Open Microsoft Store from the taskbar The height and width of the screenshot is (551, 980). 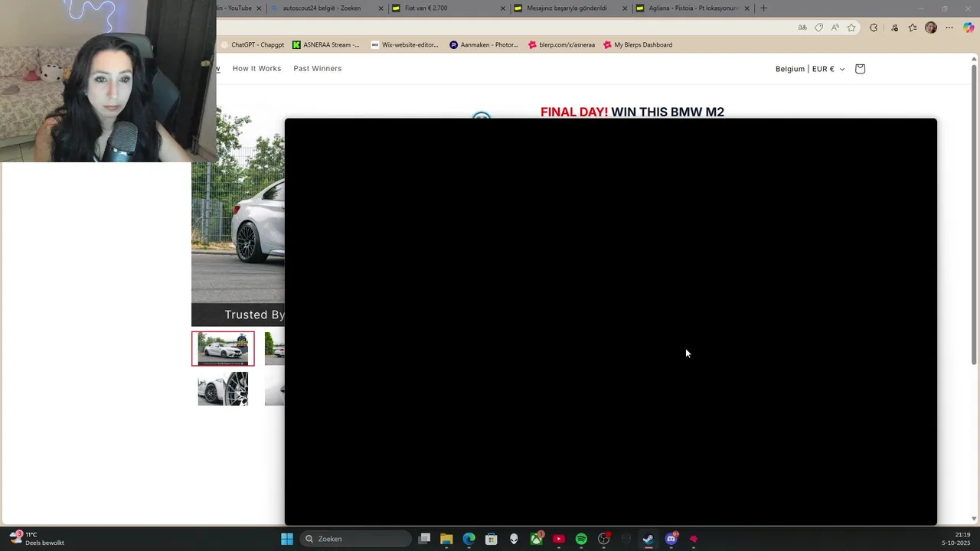point(492,539)
